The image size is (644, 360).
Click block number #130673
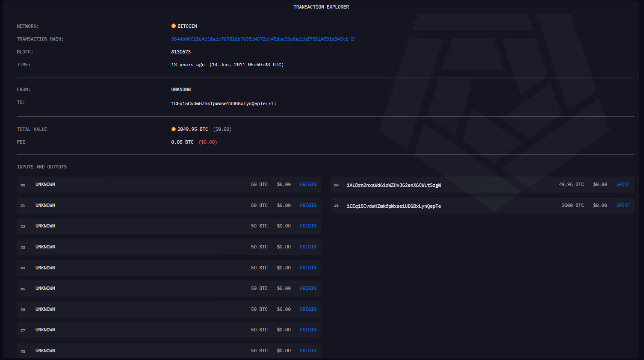(181, 52)
